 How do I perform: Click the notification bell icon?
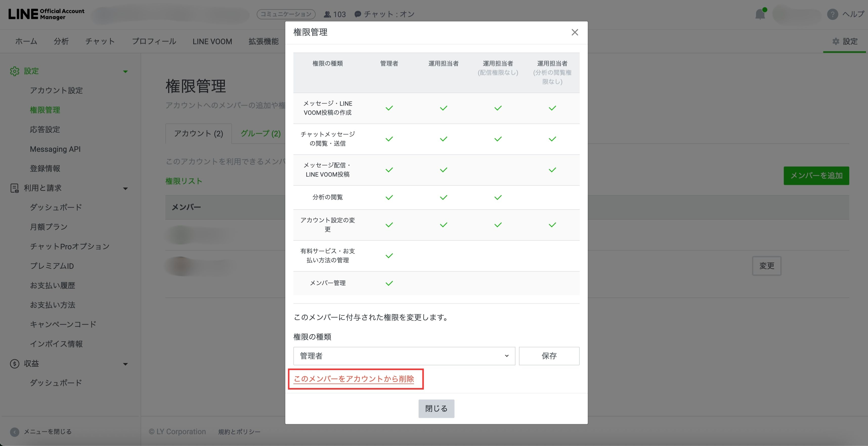(760, 14)
